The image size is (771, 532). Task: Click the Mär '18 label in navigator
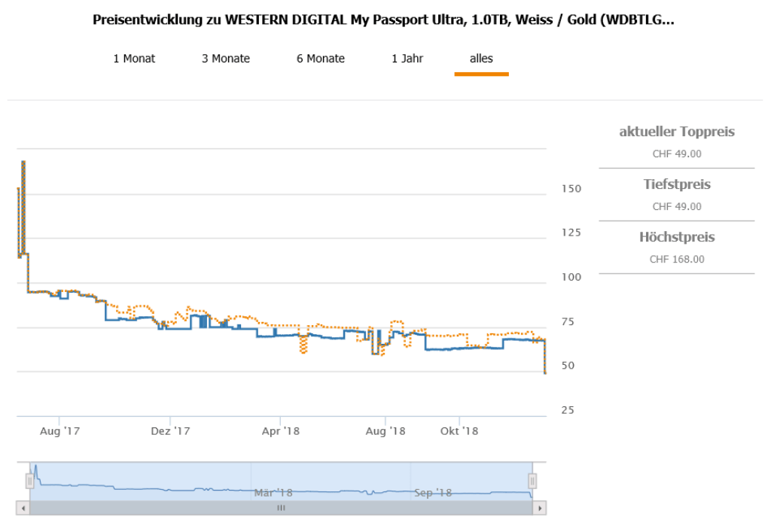pos(273,493)
